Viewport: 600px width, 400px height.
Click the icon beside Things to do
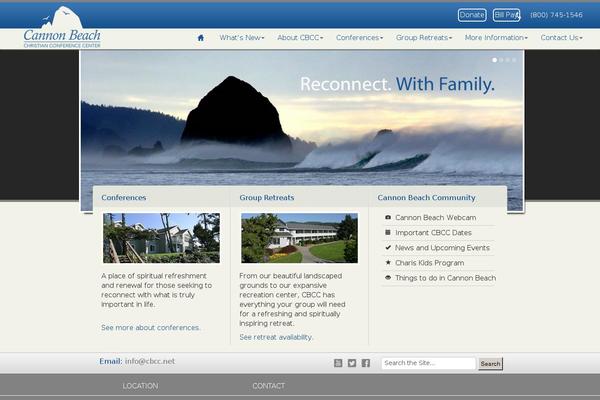click(388, 278)
